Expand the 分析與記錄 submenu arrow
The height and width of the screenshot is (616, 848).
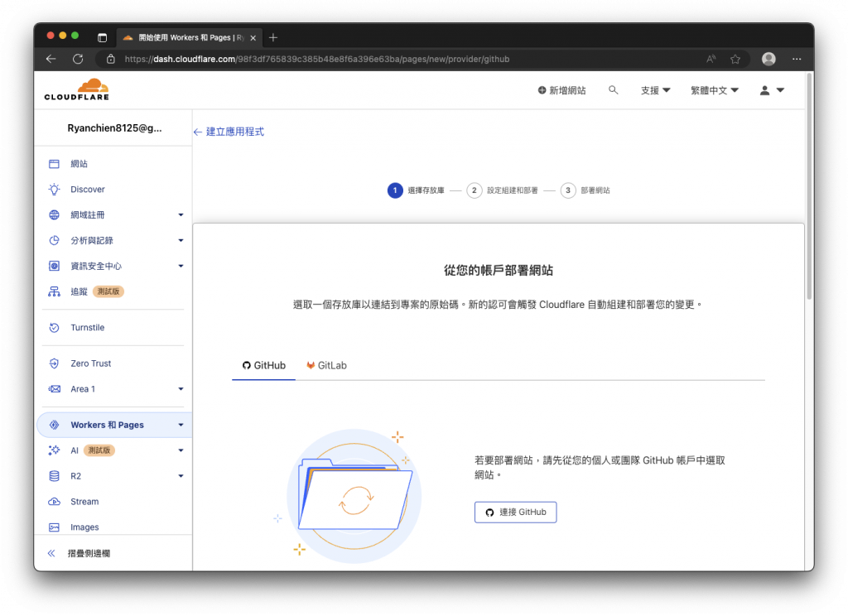click(181, 240)
